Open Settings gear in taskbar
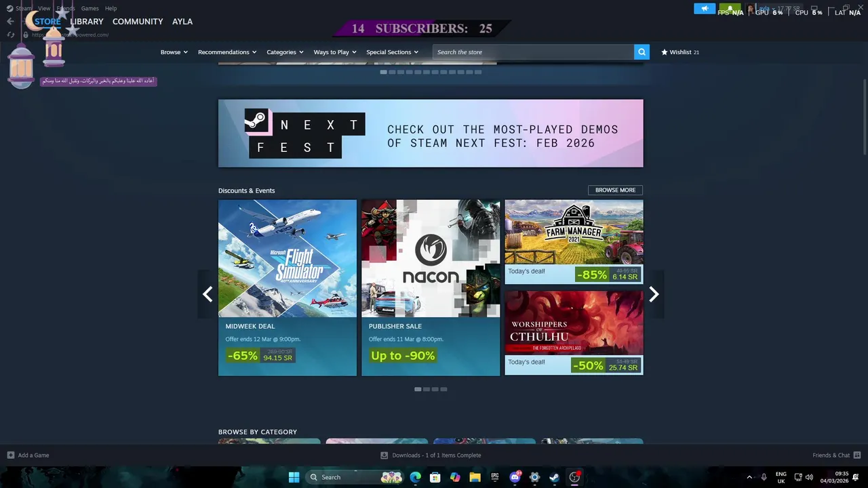 pyautogui.click(x=534, y=477)
